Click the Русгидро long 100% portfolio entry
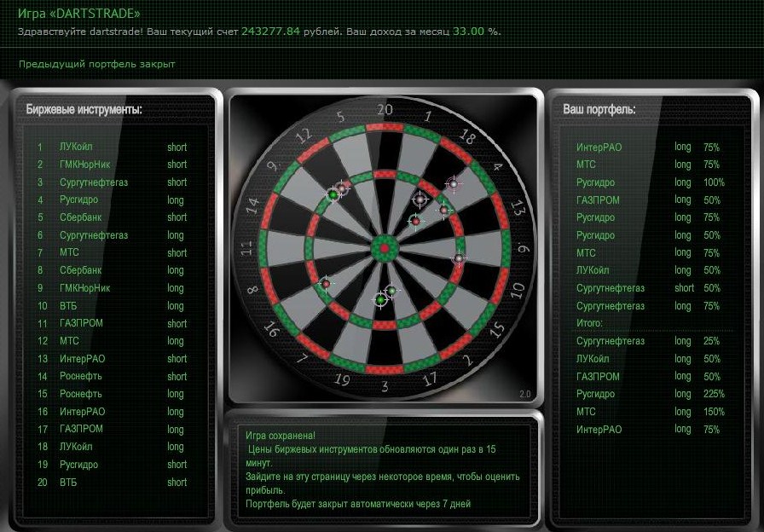The image size is (764, 532). point(651,182)
